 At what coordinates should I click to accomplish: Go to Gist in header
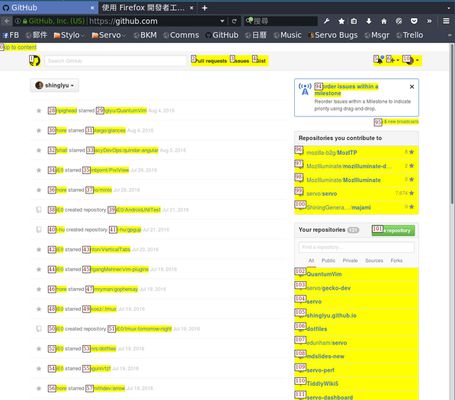point(259,60)
